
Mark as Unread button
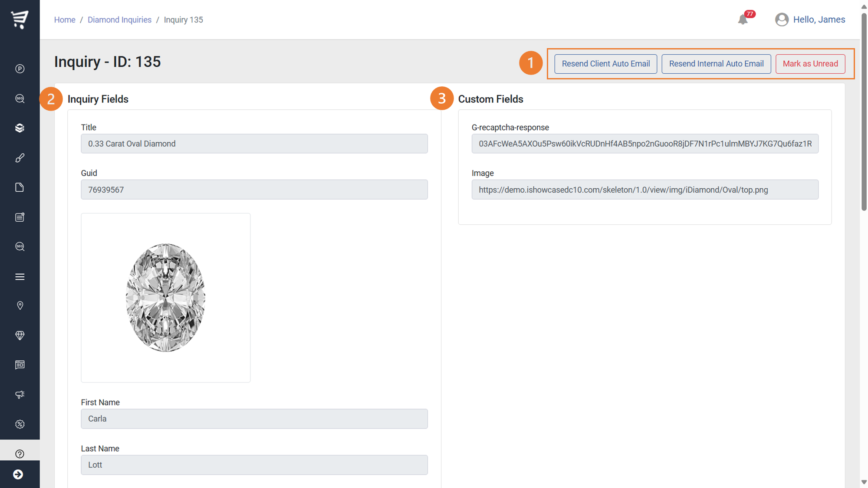click(x=810, y=64)
